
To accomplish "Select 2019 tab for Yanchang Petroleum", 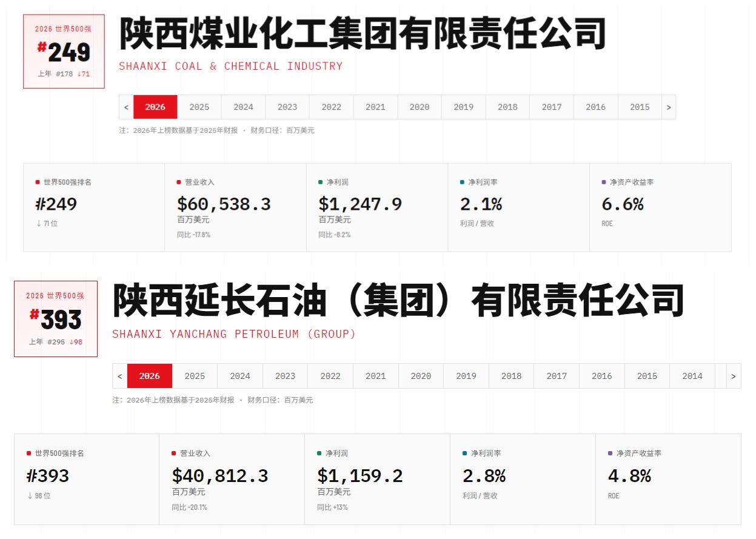I will click(x=466, y=376).
